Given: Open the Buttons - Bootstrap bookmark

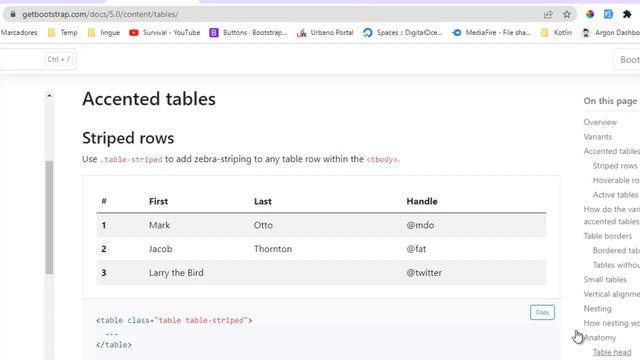Looking at the screenshot, I should tap(248, 33).
